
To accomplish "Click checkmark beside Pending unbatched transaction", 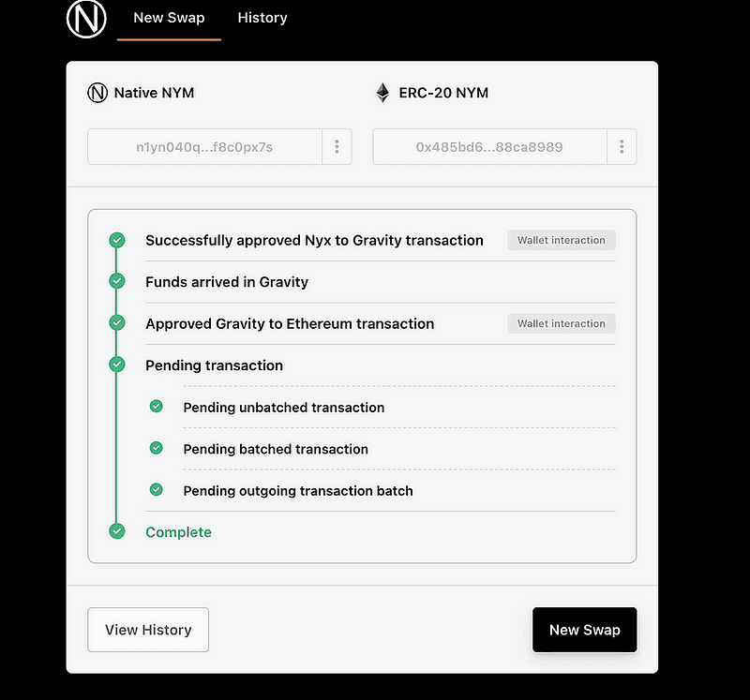I will 157,407.
